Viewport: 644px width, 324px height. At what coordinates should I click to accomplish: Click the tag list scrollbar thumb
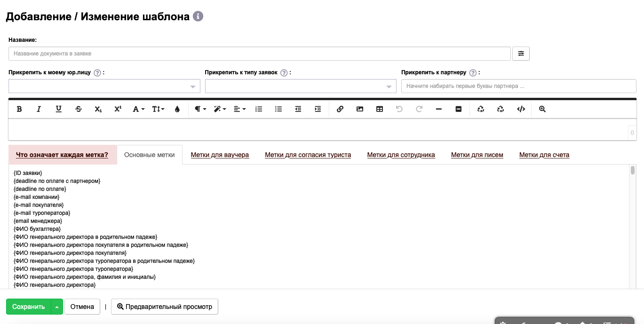(633, 170)
